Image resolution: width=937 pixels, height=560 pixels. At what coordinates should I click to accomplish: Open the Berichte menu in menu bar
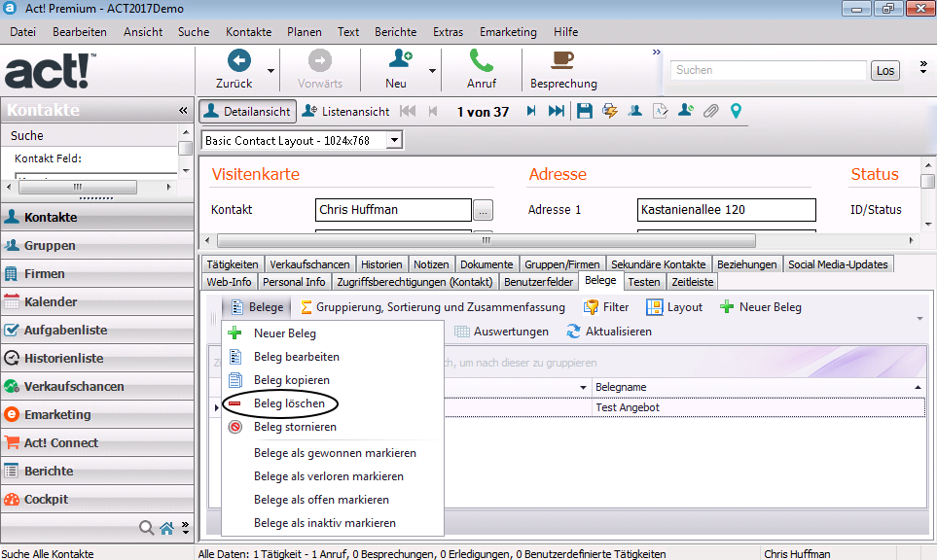tap(396, 32)
